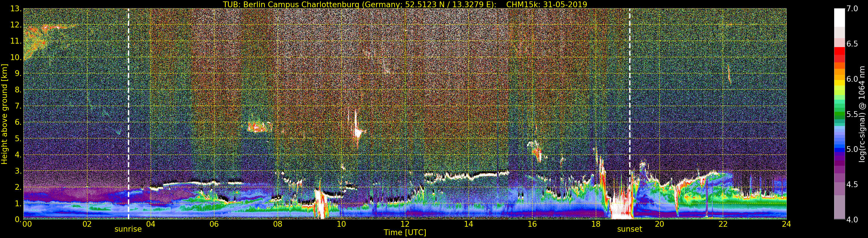Click the y-axis tick label '6.'

tap(18, 122)
